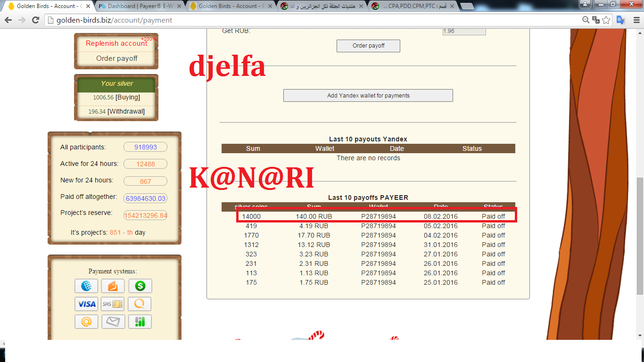Click the 'Your silver' panel header
Screen dimensions: 644x362
(116, 83)
